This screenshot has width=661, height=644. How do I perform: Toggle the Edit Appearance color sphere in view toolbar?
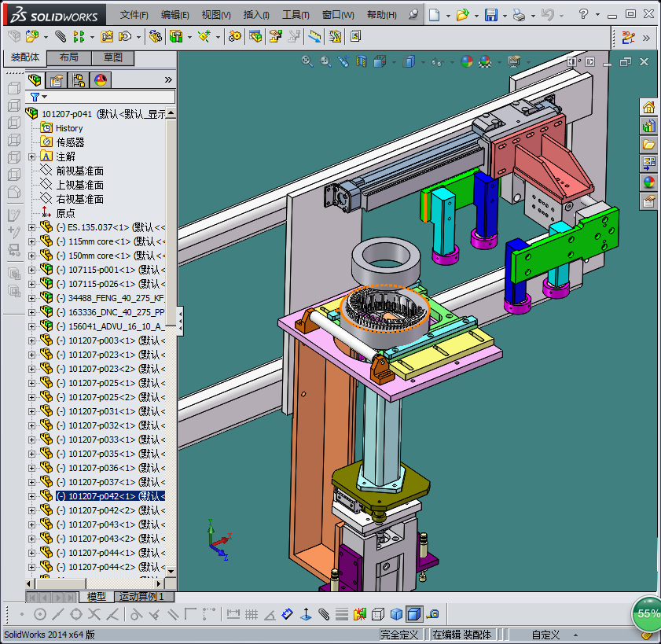click(x=467, y=61)
